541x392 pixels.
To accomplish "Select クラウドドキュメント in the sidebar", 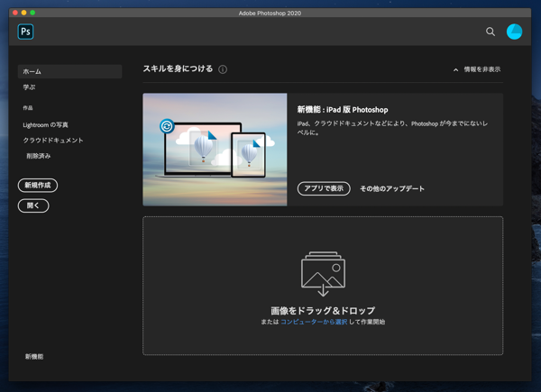I will click(x=53, y=141).
